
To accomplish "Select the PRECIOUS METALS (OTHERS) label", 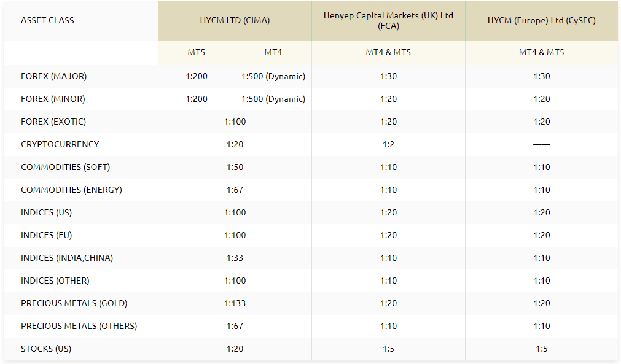I will click(x=79, y=326).
